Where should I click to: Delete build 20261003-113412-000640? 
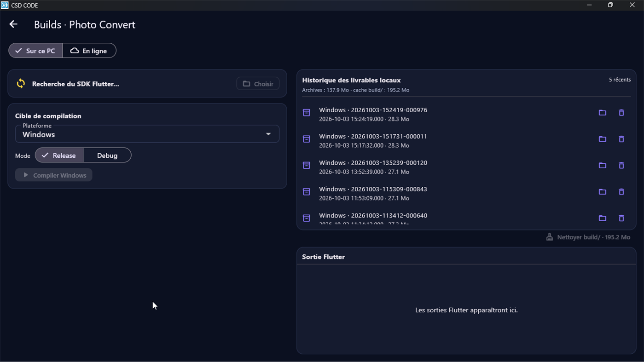click(621, 218)
